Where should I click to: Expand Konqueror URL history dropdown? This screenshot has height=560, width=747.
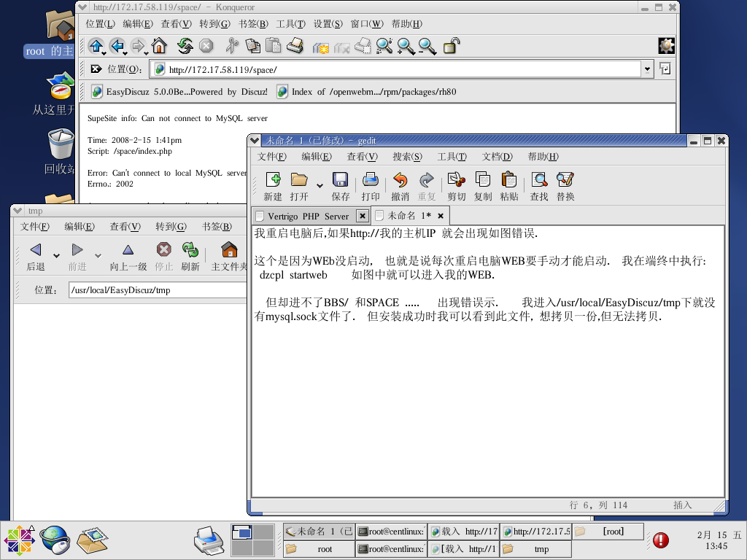(x=647, y=69)
